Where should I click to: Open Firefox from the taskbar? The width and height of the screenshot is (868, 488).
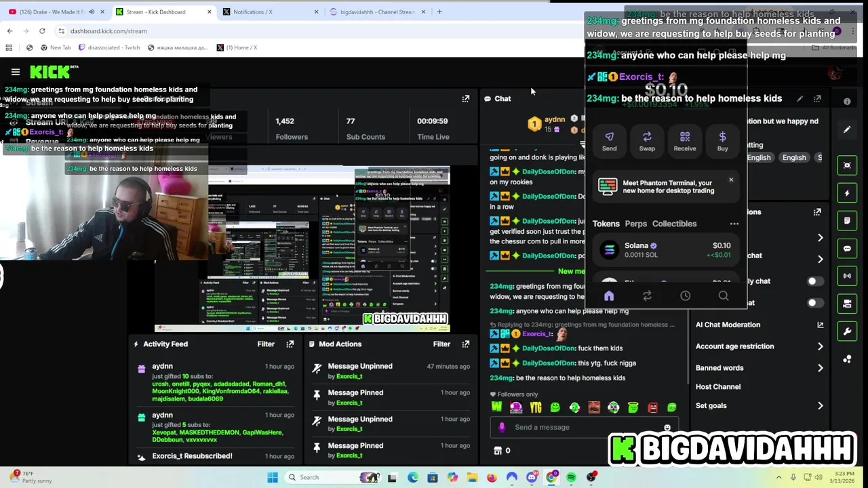pyautogui.click(x=492, y=478)
